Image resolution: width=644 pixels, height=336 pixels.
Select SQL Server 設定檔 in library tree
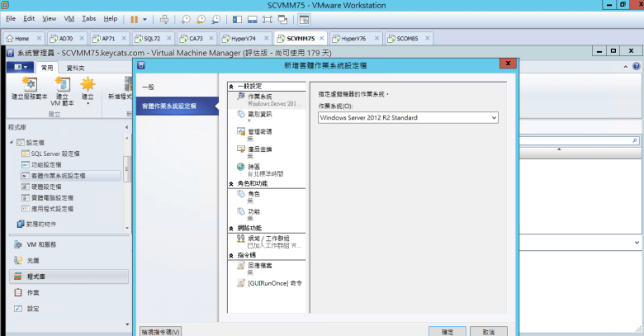tap(54, 154)
